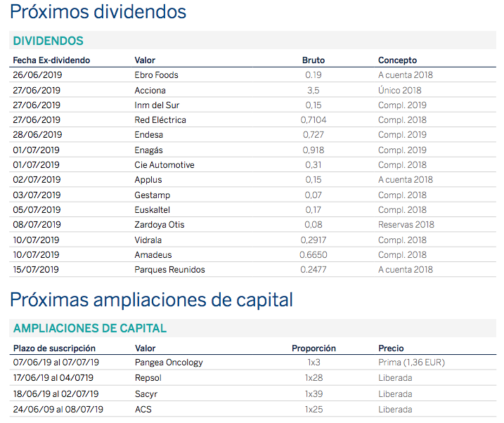
Task: Click Euskaltel in dividend table
Action: (152, 209)
